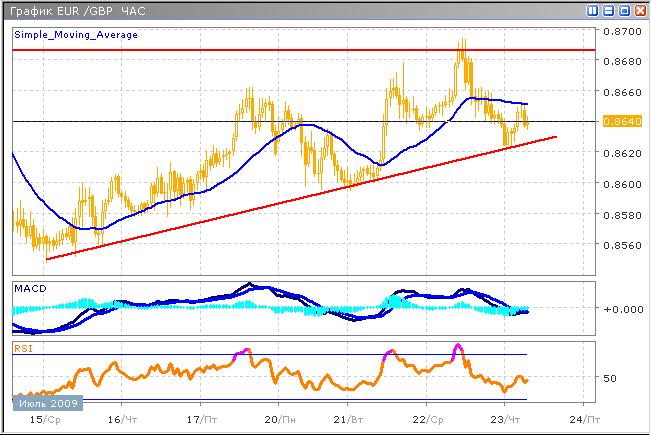
Task: Click the MACD +0.000 scale value
Action: tap(622, 309)
